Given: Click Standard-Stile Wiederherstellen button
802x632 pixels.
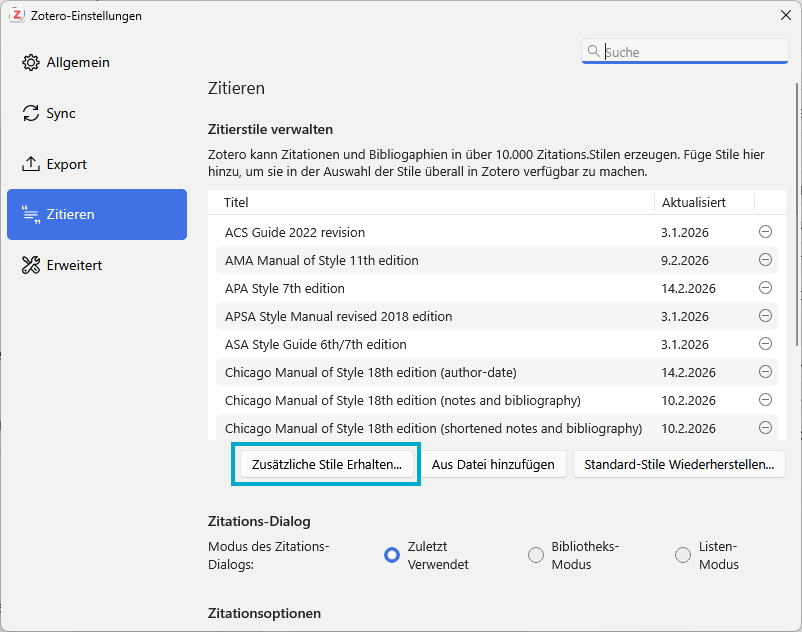Looking at the screenshot, I should pyautogui.click(x=679, y=464).
